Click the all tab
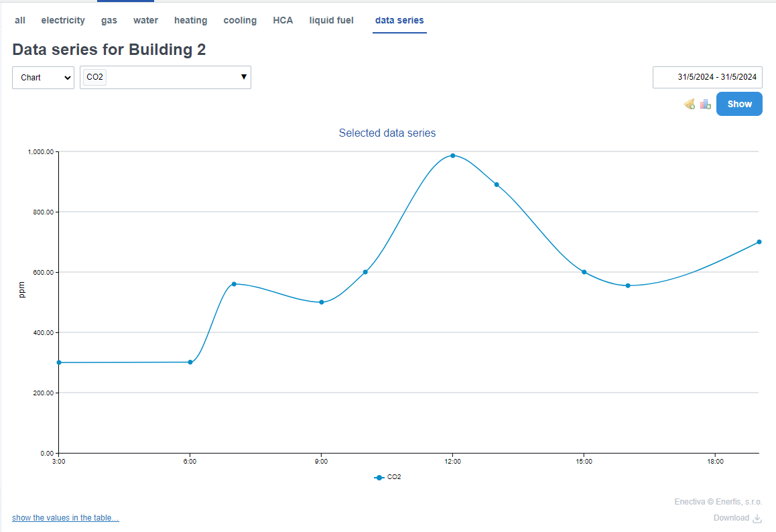This screenshot has height=532, width=776. (20, 20)
